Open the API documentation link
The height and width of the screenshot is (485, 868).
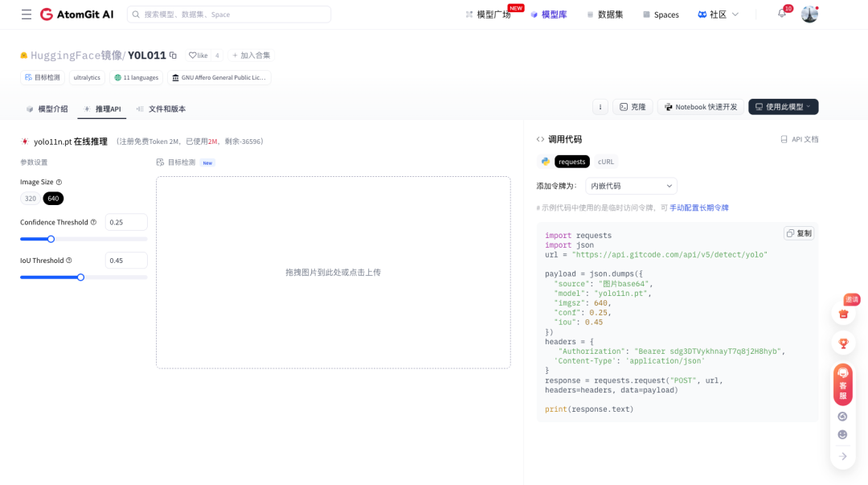click(x=800, y=139)
